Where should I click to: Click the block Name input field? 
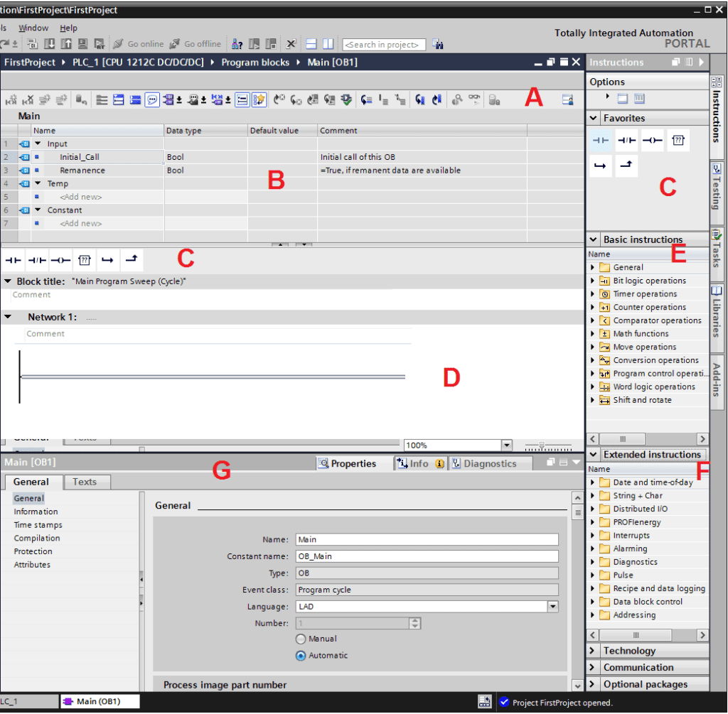tap(427, 539)
